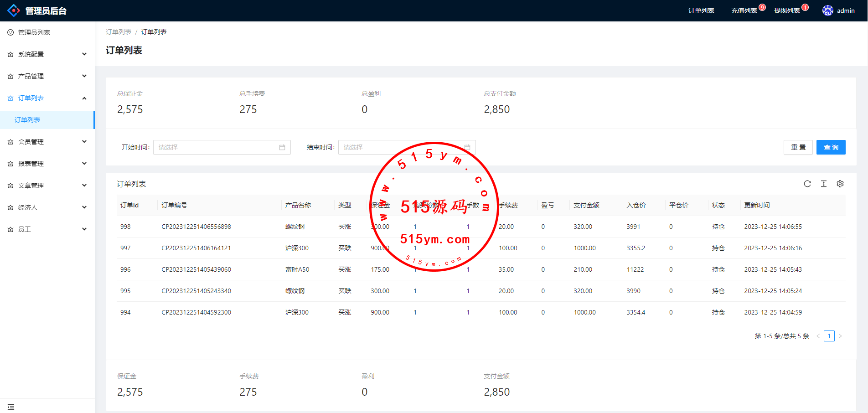The height and width of the screenshot is (413, 868).
Task: Click the refresh icon above the order table
Action: click(x=807, y=184)
